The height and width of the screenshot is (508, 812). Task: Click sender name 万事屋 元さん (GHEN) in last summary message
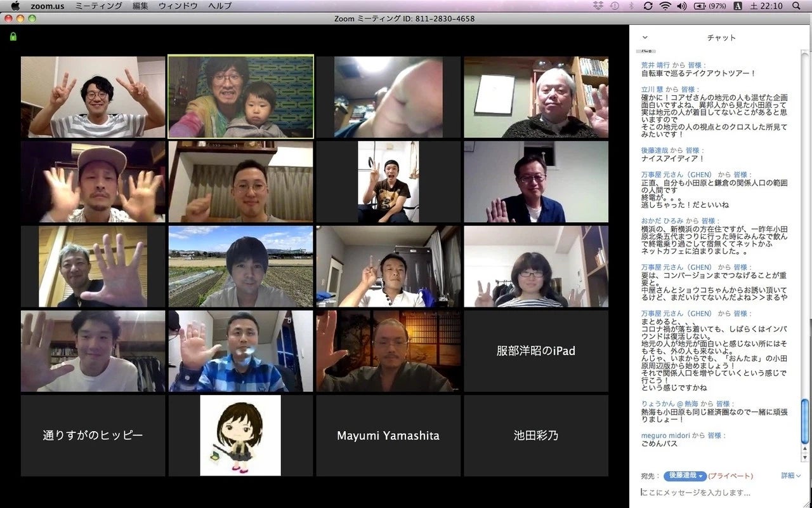tap(676, 314)
